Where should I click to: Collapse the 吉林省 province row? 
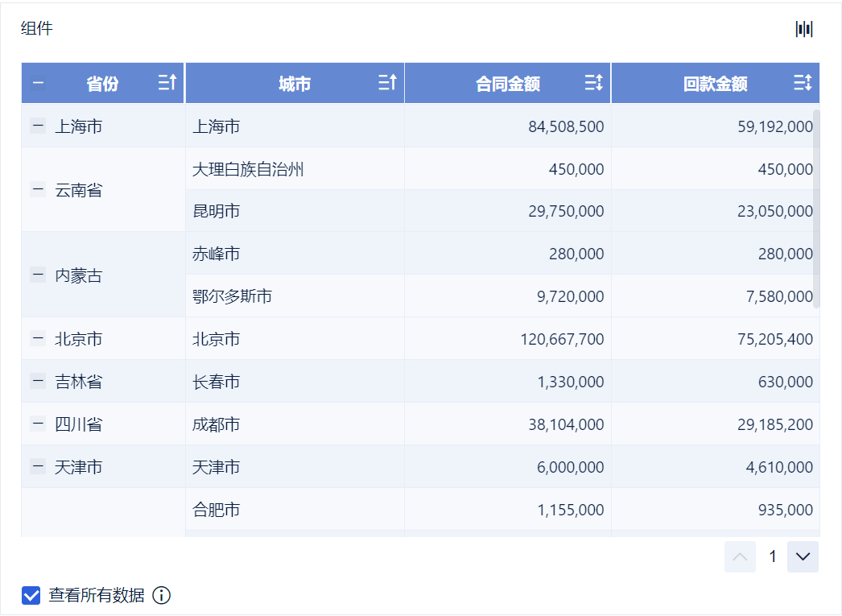click(x=38, y=382)
